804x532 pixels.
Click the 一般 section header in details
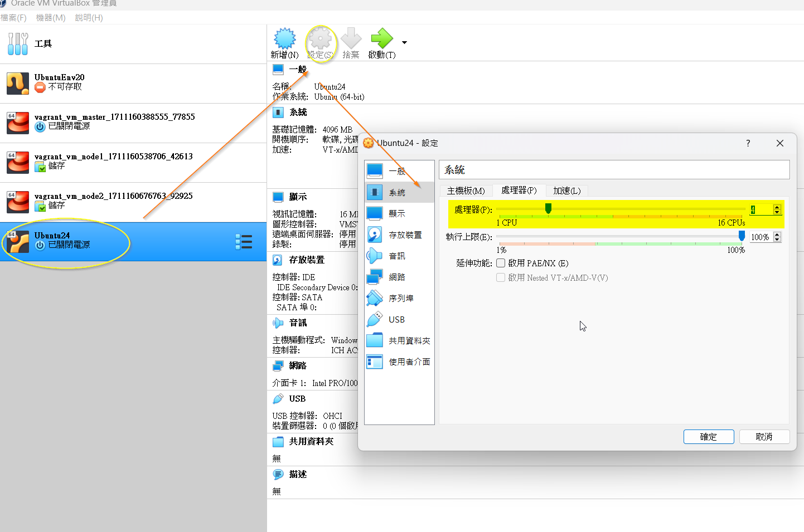point(298,69)
